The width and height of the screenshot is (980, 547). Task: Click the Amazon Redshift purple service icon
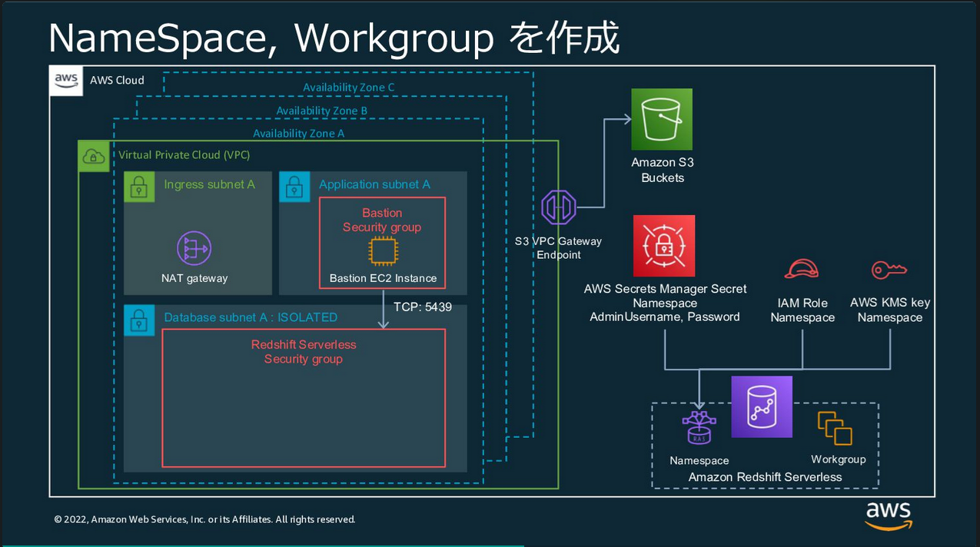click(x=762, y=406)
